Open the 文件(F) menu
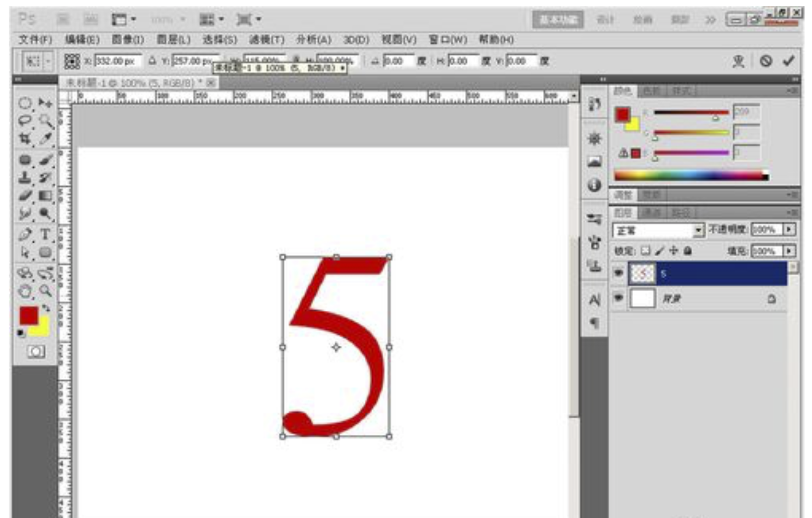 point(36,39)
